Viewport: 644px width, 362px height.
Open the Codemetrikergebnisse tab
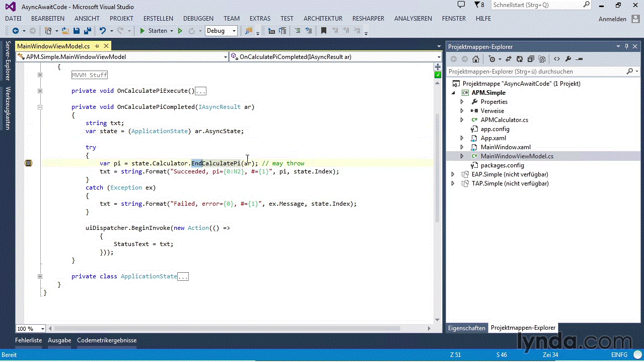coord(107,340)
